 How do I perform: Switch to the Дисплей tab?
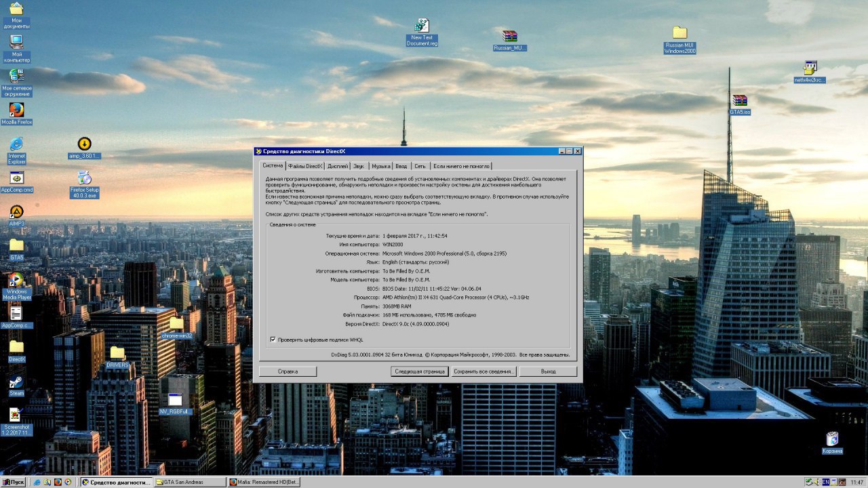[338, 166]
